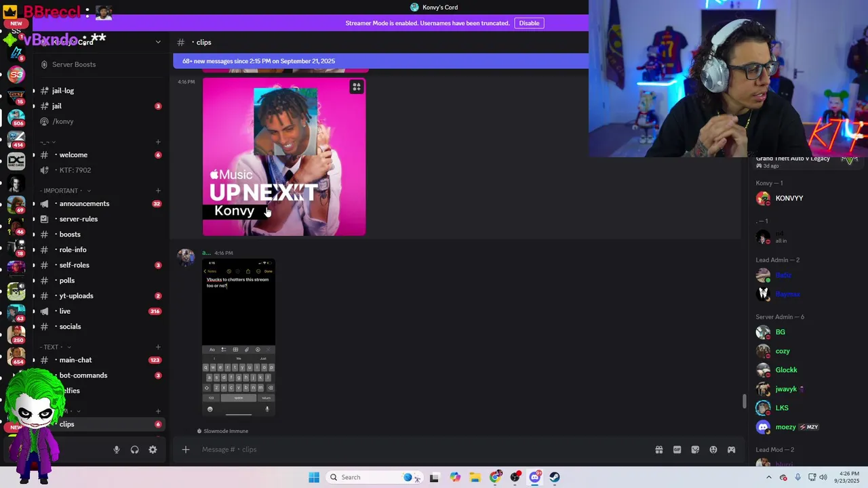Collapse the TEXT category

tap(56, 347)
